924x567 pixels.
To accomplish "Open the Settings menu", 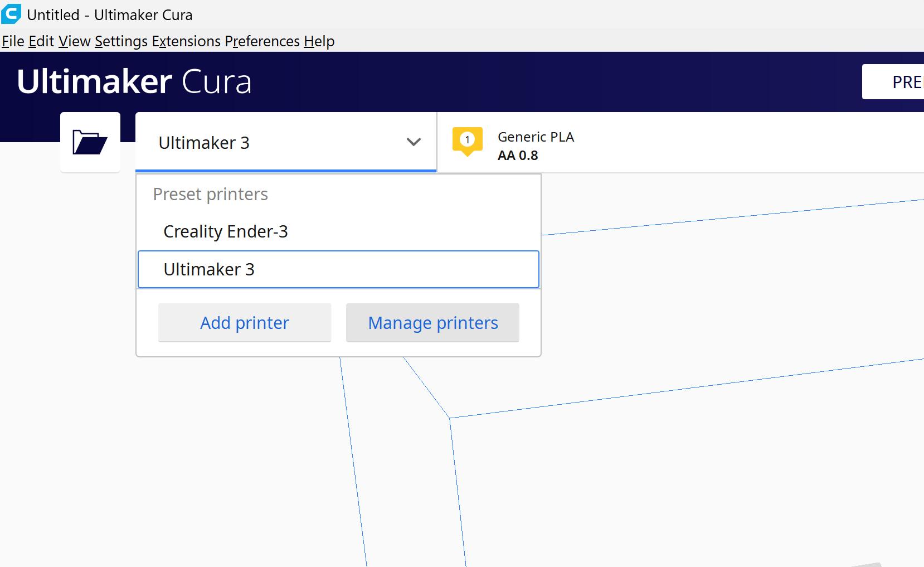I will point(121,41).
